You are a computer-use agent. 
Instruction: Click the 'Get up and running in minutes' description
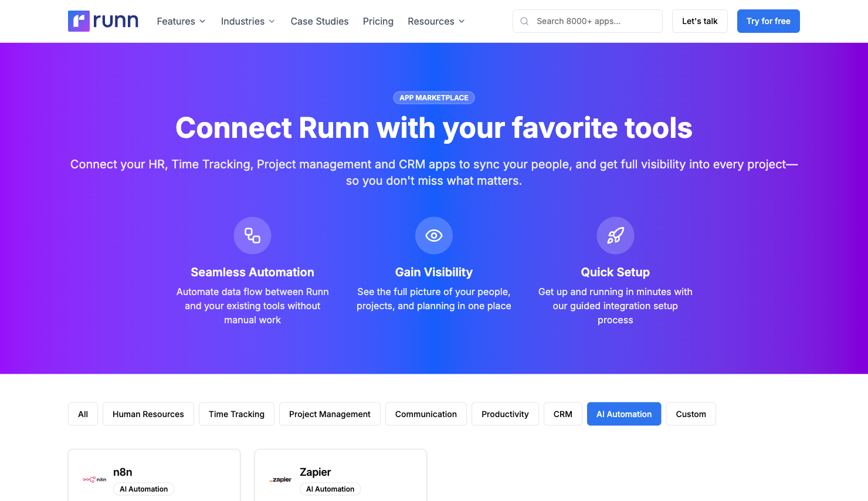click(x=615, y=306)
